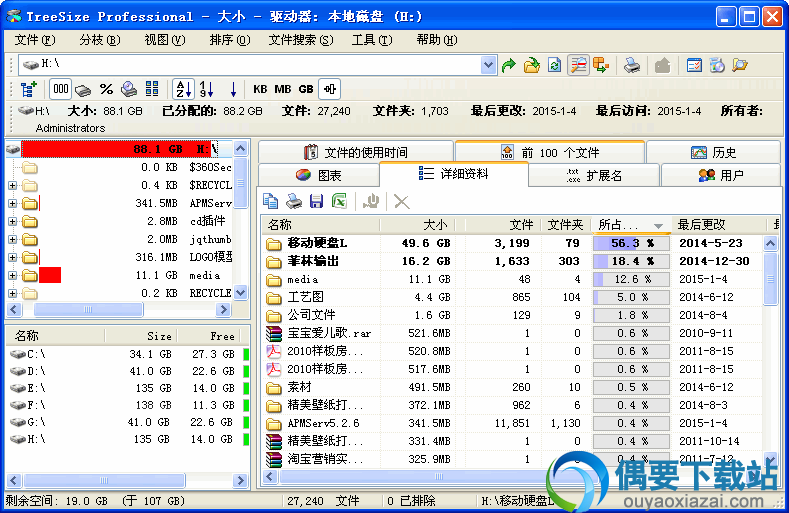
Task: Expand the $RECYCL tree folder
Action: click(13, 185)
